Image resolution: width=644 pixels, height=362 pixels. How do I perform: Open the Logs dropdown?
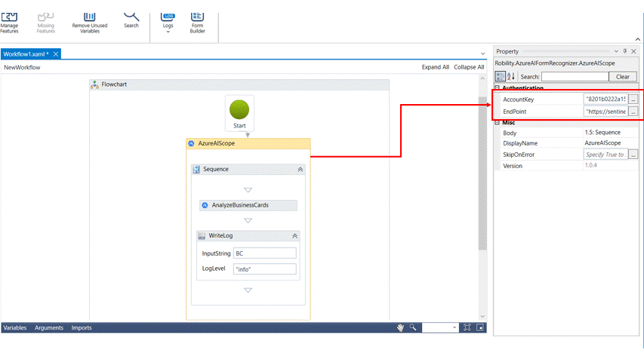[168, 23]
